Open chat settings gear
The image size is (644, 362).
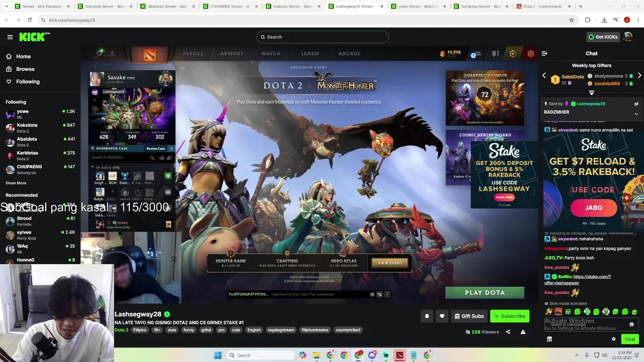pos(614,339)
